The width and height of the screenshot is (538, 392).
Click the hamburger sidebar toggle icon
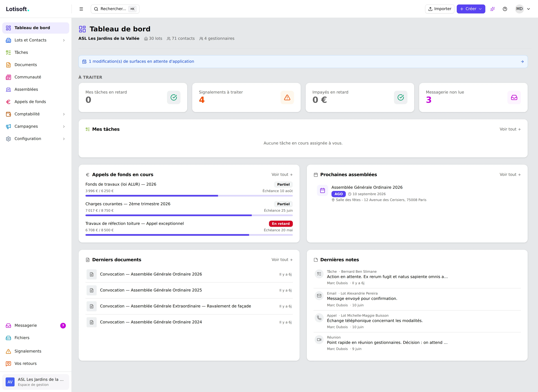click(81, 9)
